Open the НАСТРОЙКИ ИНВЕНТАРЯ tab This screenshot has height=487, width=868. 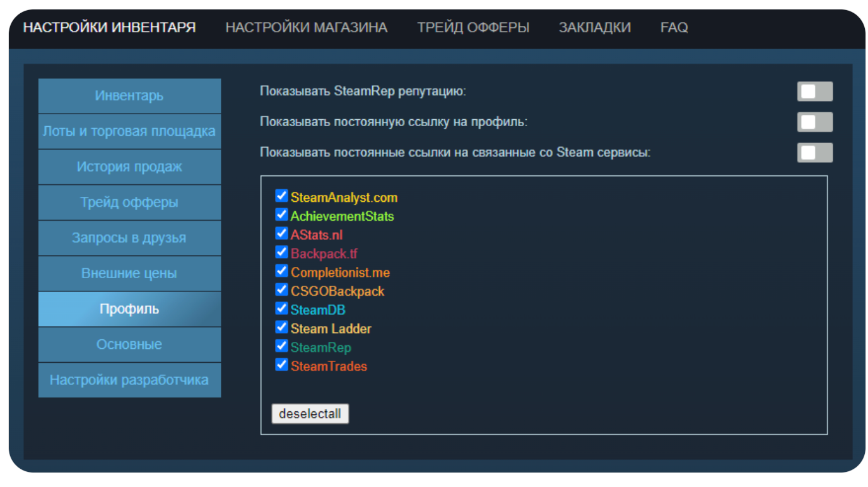tap(110, 28)
